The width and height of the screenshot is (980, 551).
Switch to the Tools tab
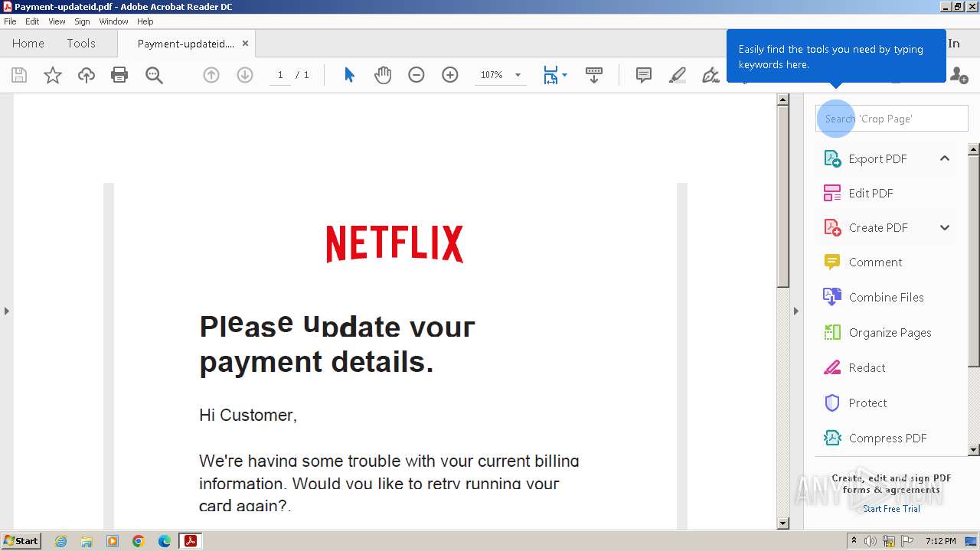[81, 44]
